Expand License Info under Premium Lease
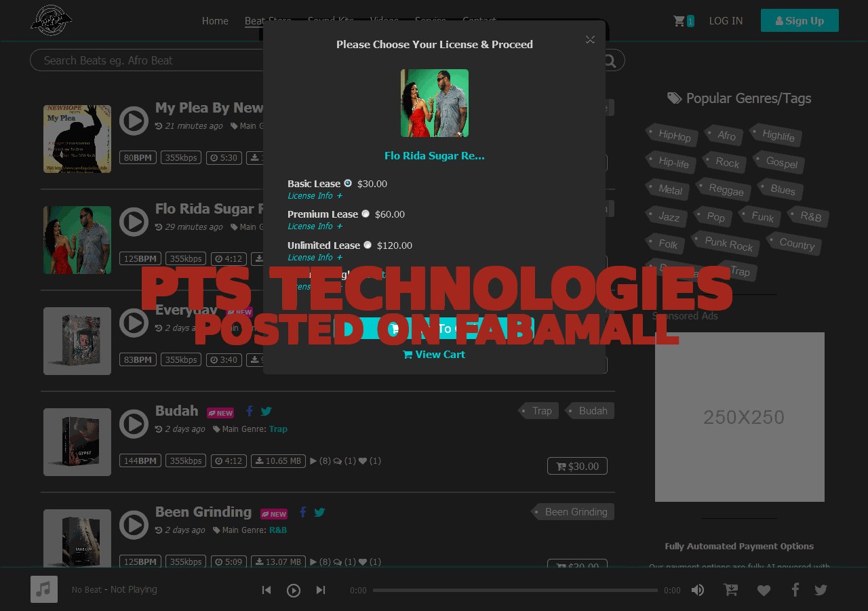The image size is (868, 611). coord(315,226)
